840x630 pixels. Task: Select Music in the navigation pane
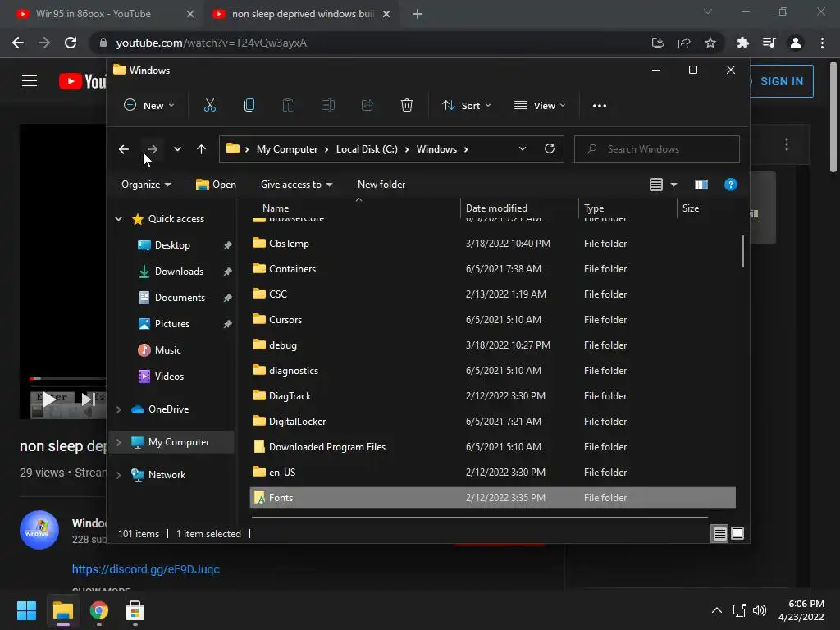pos(167,350)
